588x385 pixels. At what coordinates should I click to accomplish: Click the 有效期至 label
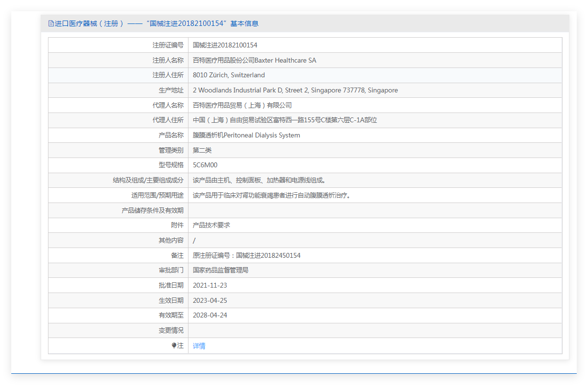tap(171, 315)
